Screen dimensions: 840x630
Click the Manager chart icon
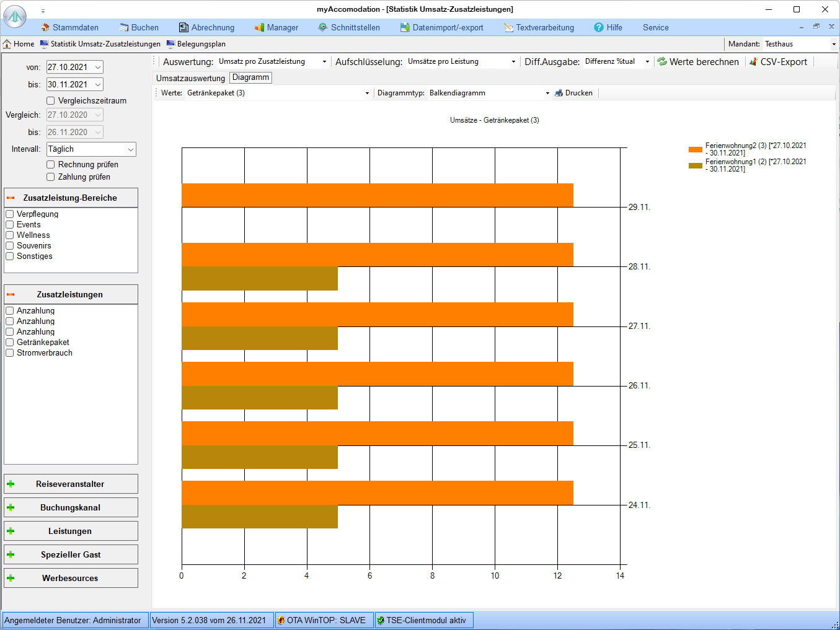pos(259,28)
